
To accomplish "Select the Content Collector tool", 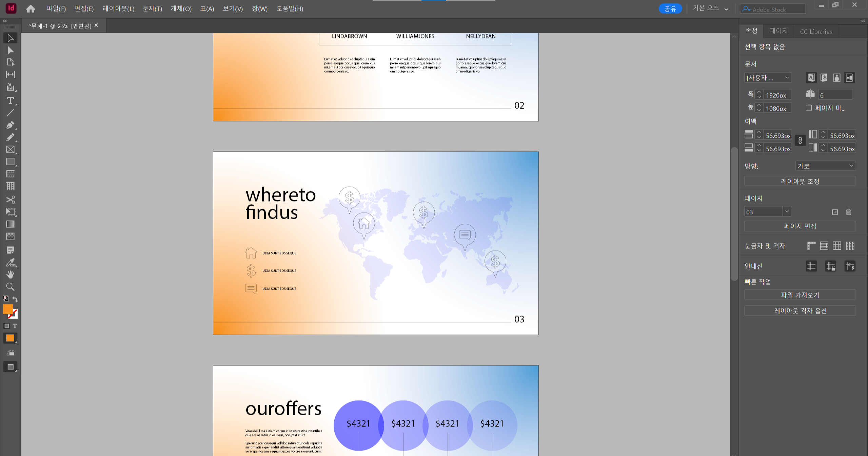I will [x=10, y=87].
